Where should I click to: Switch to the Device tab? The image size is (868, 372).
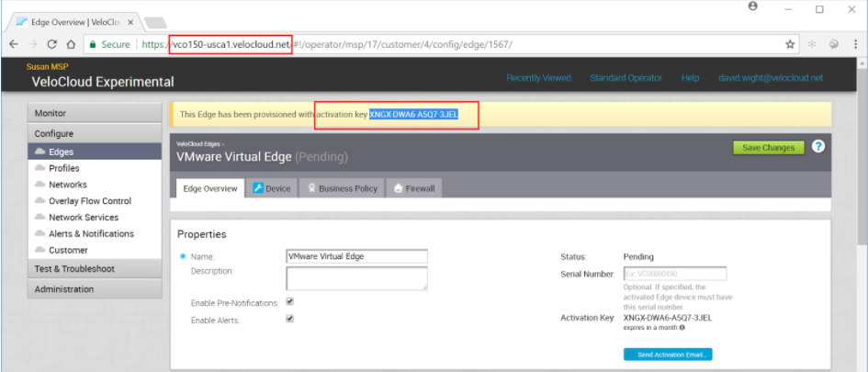pos(271,188)
